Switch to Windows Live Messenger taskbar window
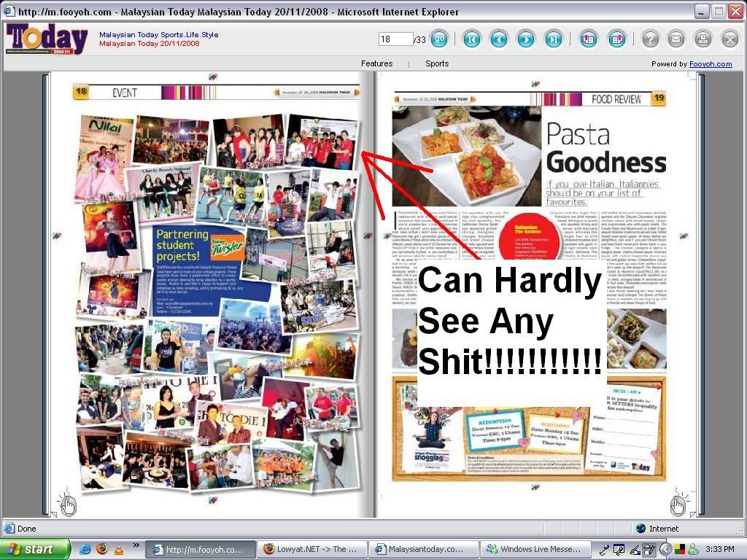The width and height of the screenshot is (747, 560). point(534,549)
